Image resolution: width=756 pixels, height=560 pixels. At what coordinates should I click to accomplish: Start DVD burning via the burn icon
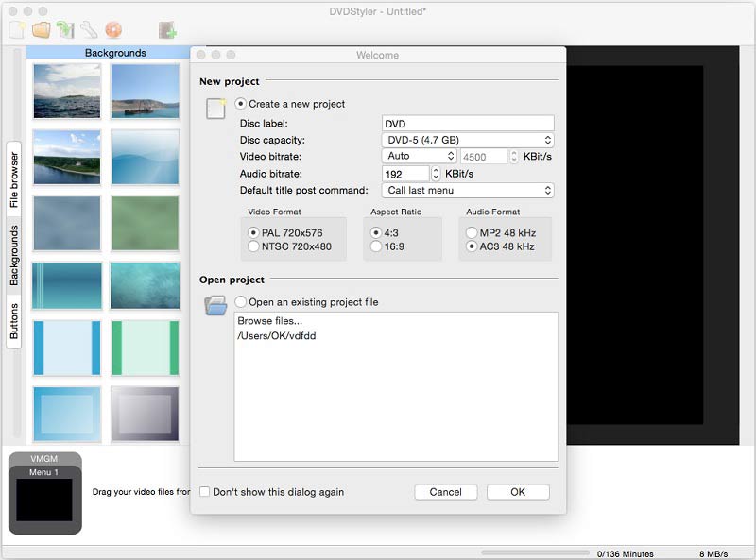click(112, 29)
